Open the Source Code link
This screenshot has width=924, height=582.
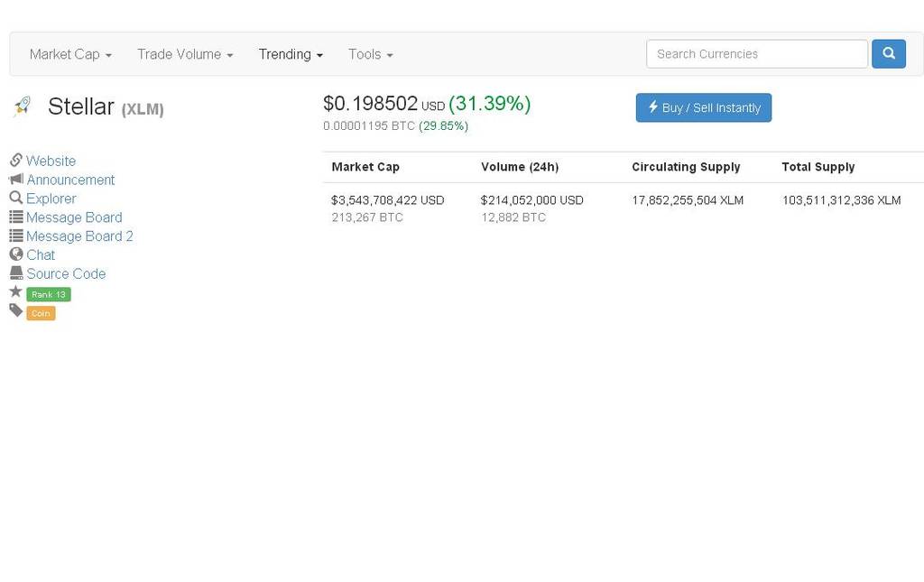tap(66, 274)
